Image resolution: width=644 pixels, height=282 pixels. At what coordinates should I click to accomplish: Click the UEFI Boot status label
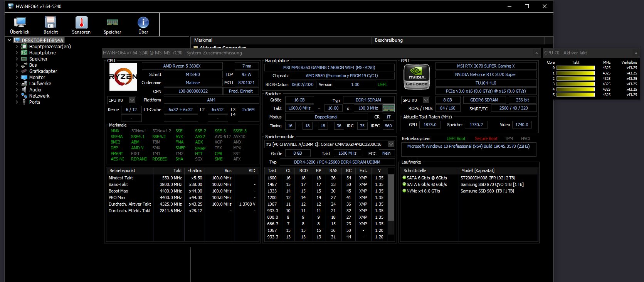pos(456,138)
